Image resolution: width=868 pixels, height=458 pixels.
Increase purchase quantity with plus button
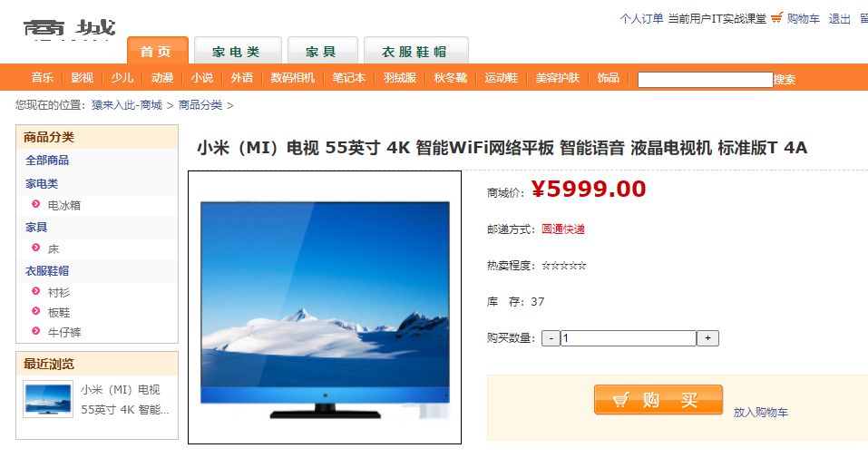click(x=707, y=338)
